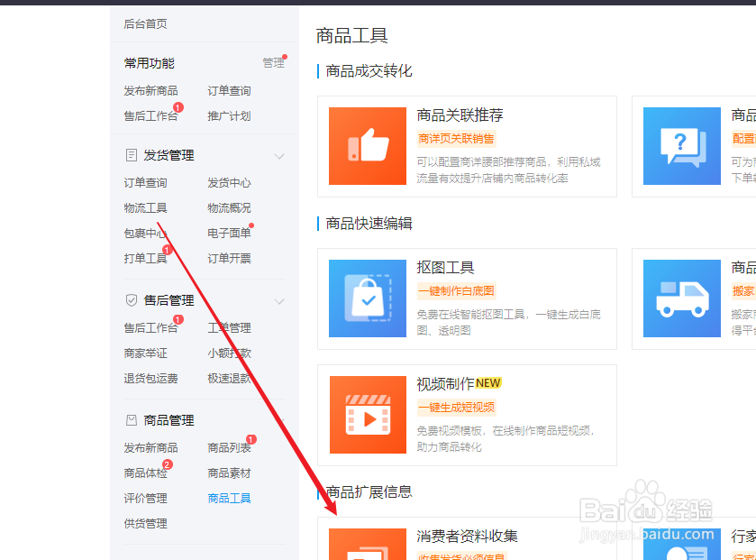
Task: Open 退货包运费
Action: tap(150, 378)
